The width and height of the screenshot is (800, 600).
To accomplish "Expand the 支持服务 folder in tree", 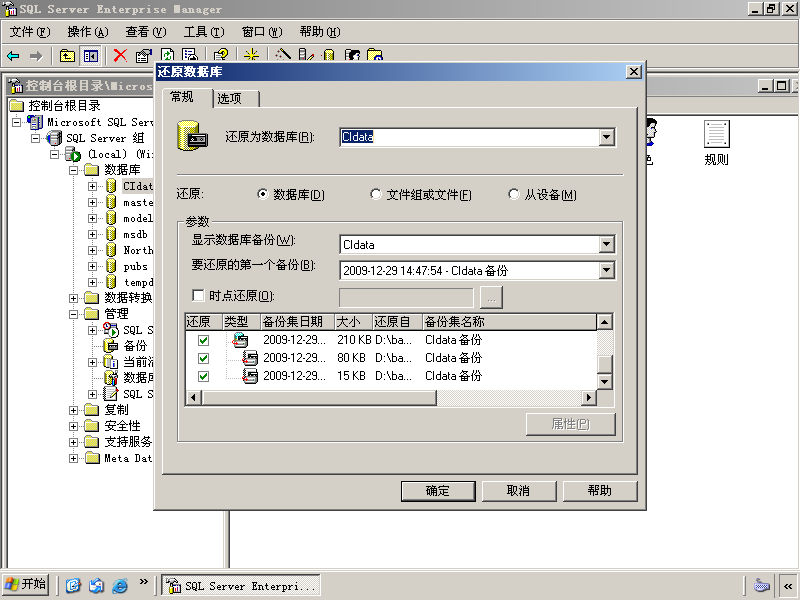I will 73,442.
